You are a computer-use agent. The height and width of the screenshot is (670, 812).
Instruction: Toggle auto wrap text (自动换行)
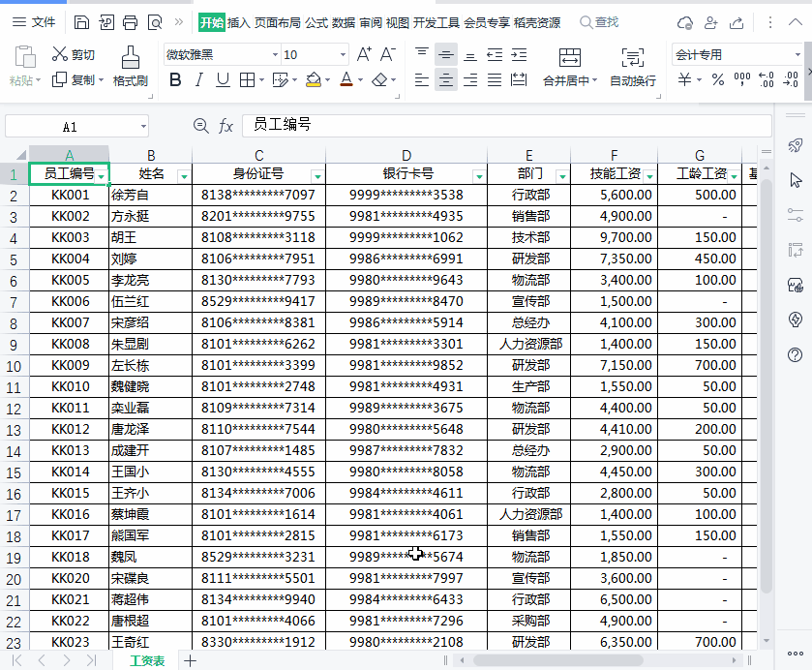tap(632, 66)
